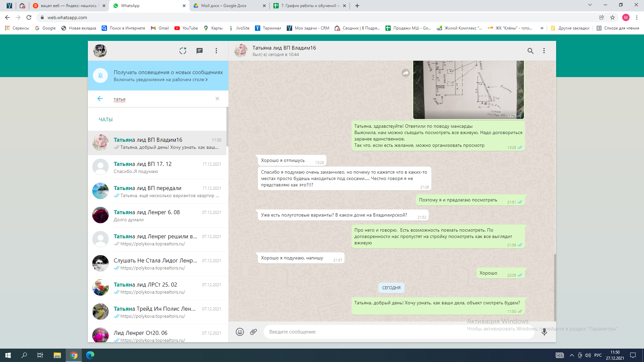This screenshot has height=362, width=644.
Task: Record a voice message with the microphone
Action: pos(544,332)
